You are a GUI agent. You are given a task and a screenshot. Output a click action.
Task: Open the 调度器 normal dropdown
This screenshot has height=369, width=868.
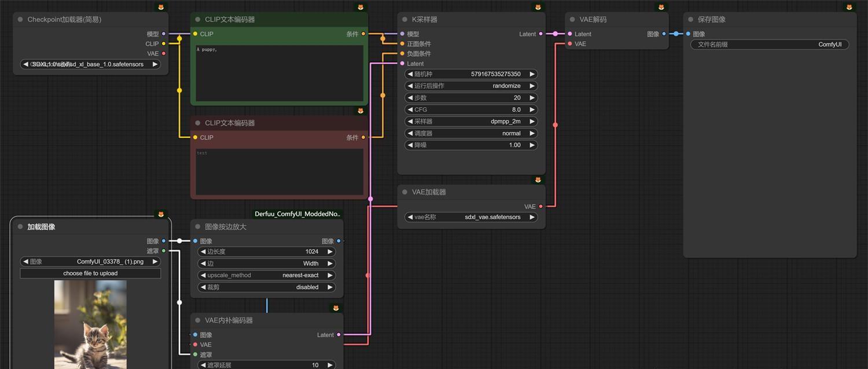[472, 133]
